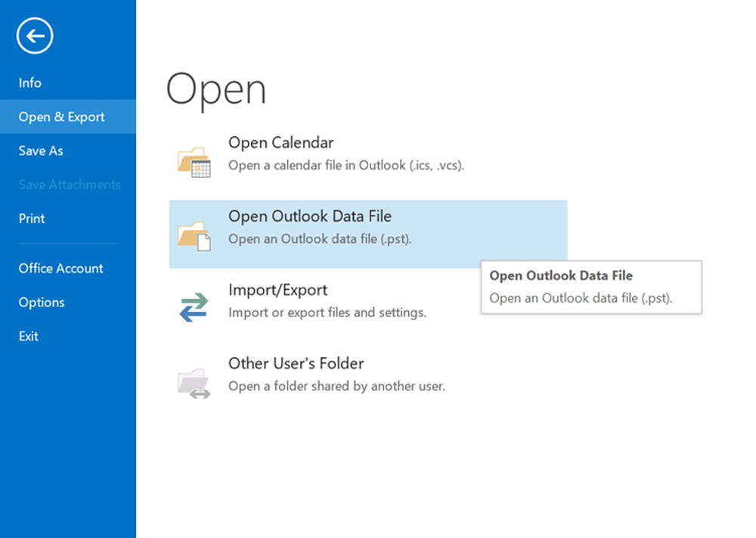This screenshot has height=538, width=756.
Task: Go to the Info section
Action: tap(30, 83)
